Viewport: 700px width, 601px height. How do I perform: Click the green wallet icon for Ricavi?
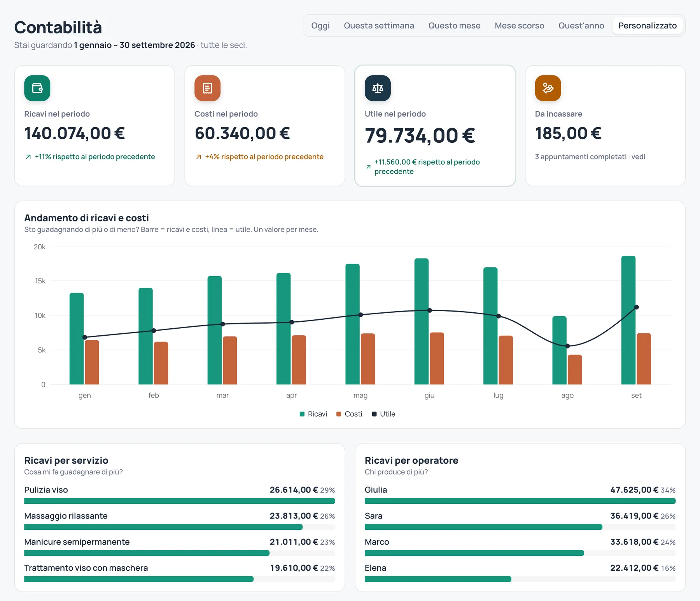coord(37,88)
